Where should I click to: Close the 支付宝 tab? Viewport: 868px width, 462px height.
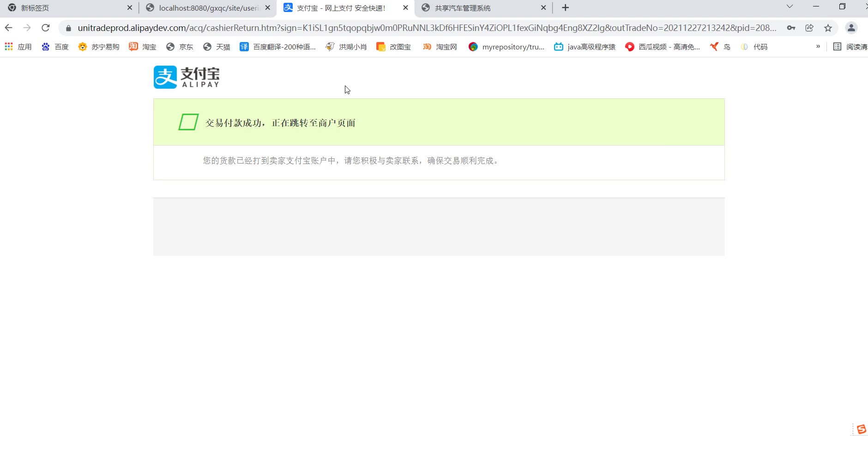405,8
